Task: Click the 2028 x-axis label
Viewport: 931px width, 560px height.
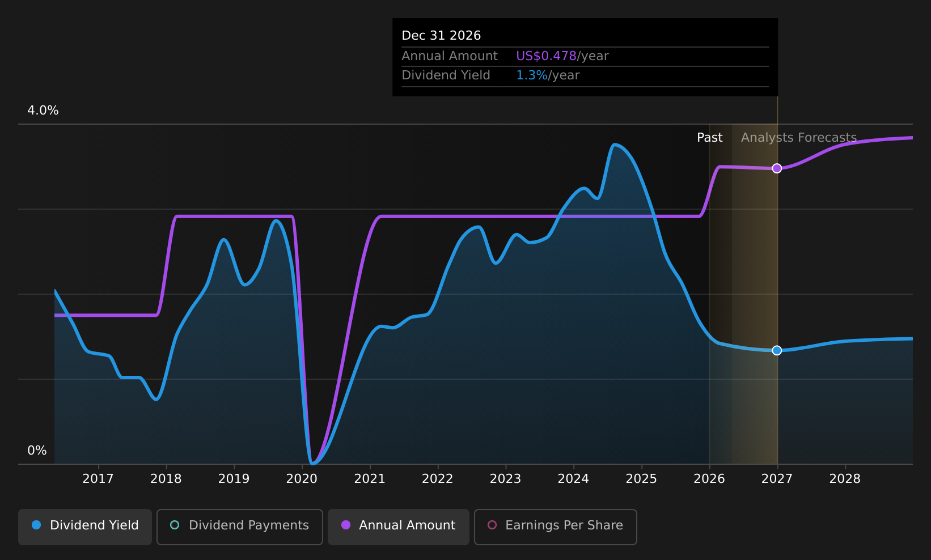Action: [845, 479]
